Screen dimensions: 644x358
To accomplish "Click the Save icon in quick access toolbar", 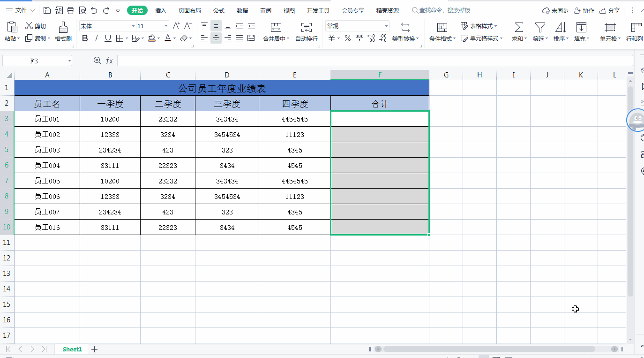I will (x=47, y=10).
